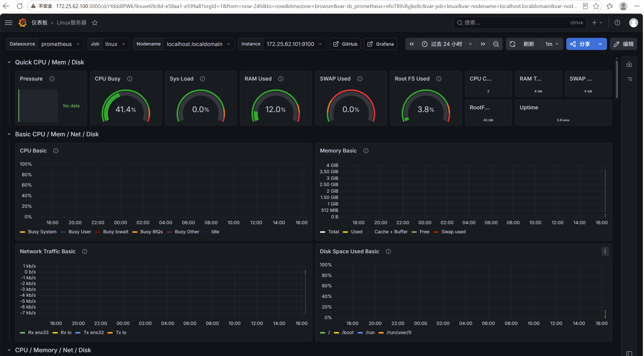Open the 1m refresh interval dropdown
The image size is (644, 356).
pos(552,44)
